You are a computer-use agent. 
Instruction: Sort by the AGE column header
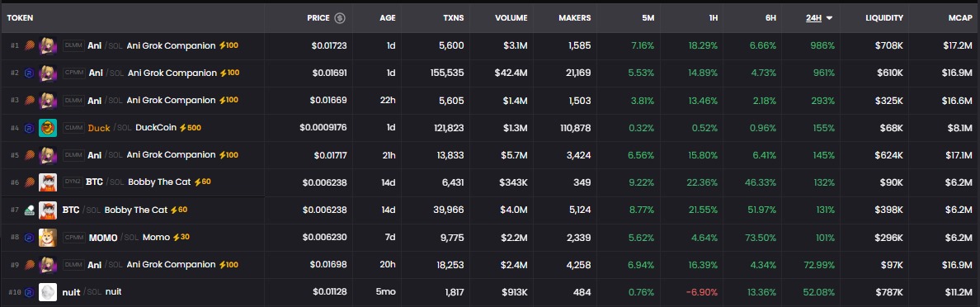388,18
